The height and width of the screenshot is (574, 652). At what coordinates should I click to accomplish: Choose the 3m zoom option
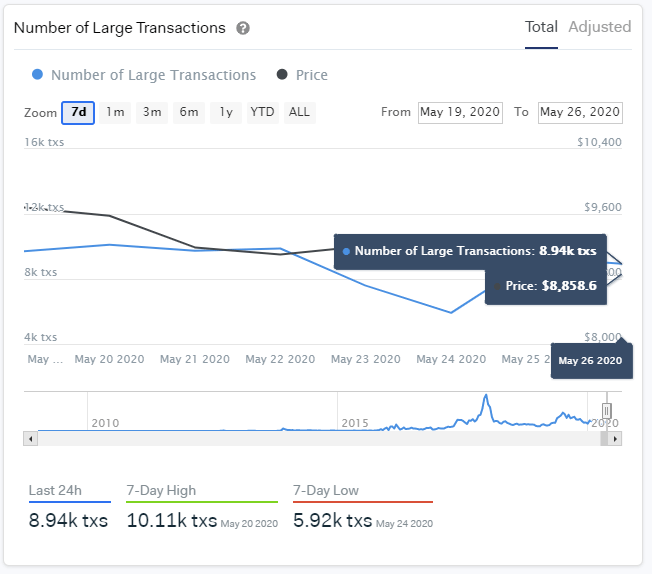pos(152,112)
